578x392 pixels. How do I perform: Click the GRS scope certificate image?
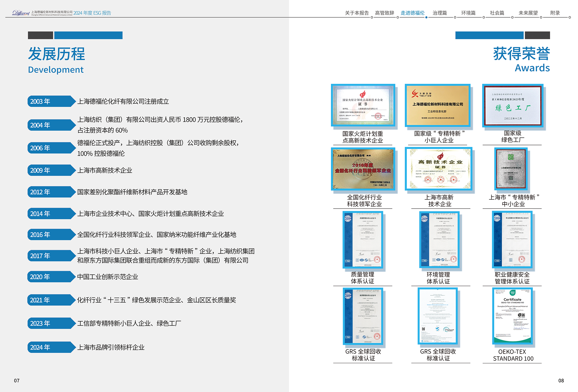point(438,316)
